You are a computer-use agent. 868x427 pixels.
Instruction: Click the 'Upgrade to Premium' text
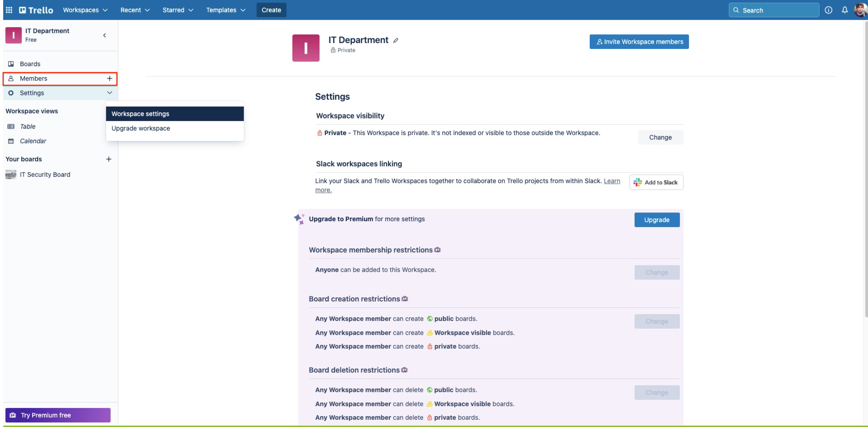point(341,219)
